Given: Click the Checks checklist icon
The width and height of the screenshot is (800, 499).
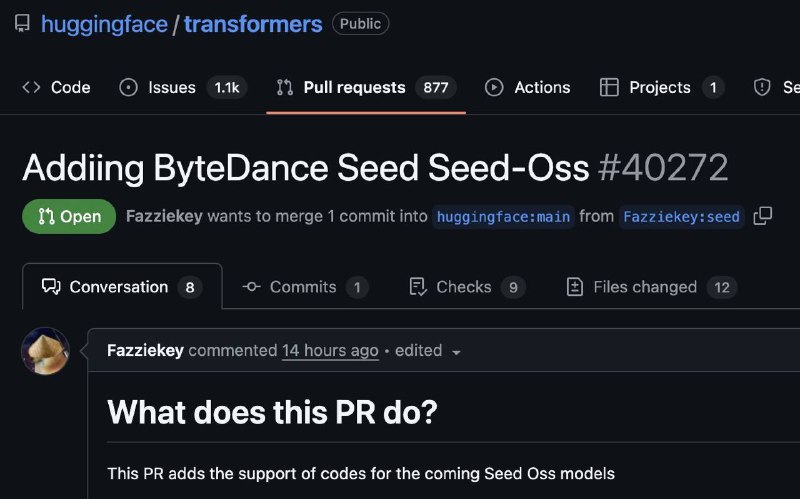Looking at the screenshot, I should pyautogui.click(x=418, y=287).
